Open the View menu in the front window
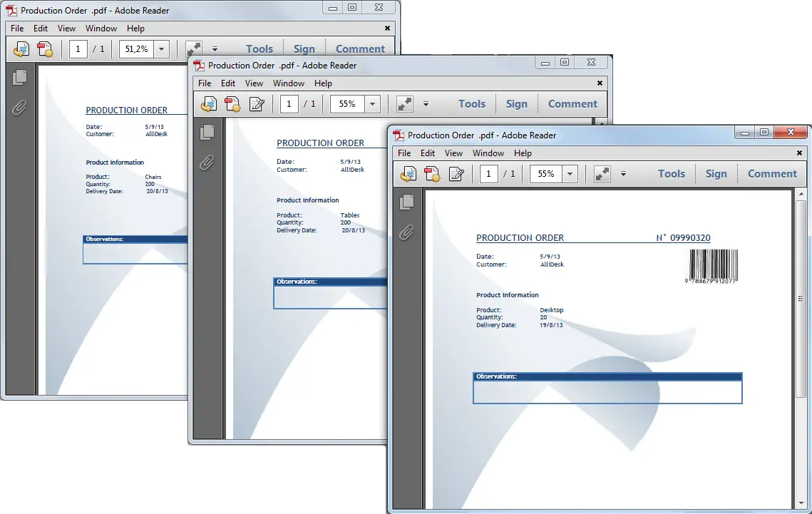This screenshot has height=514, width=812. (x=453, y=153)
